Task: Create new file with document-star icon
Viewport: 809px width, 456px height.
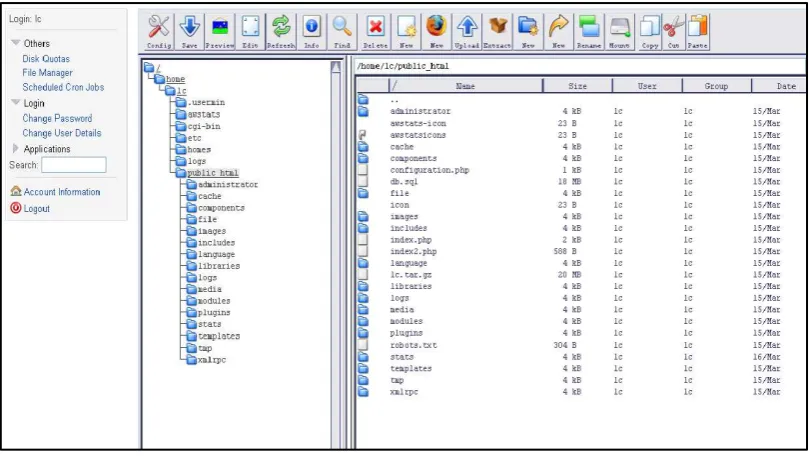Action: (x=406, y=31)
